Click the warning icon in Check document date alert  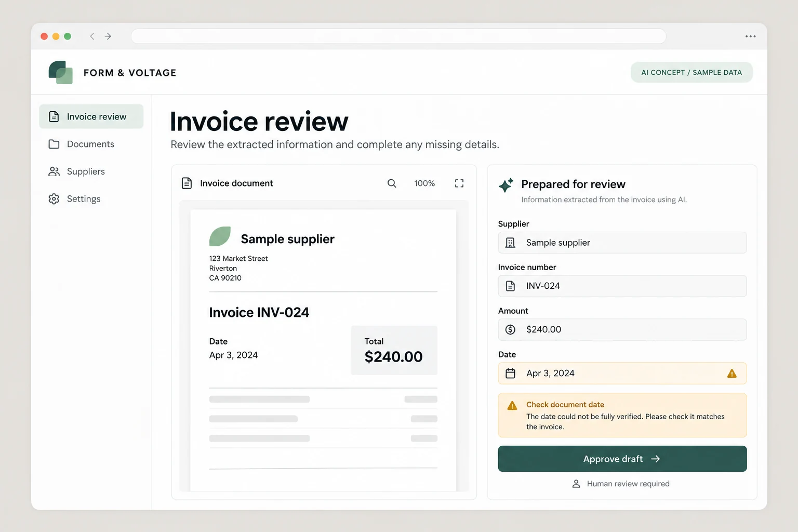[x=512, y=405]
